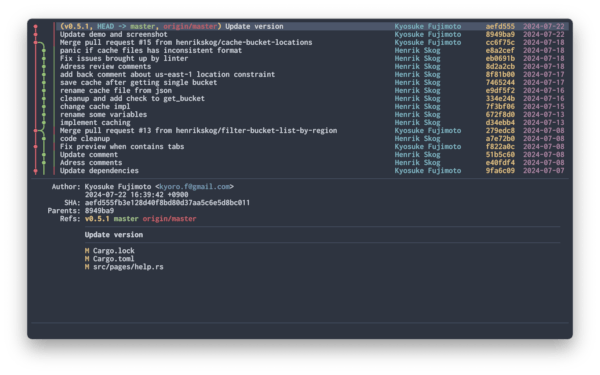Open the kyoro.f@gmail.com email link
This screenshot has height=375, width=600.
194,187
